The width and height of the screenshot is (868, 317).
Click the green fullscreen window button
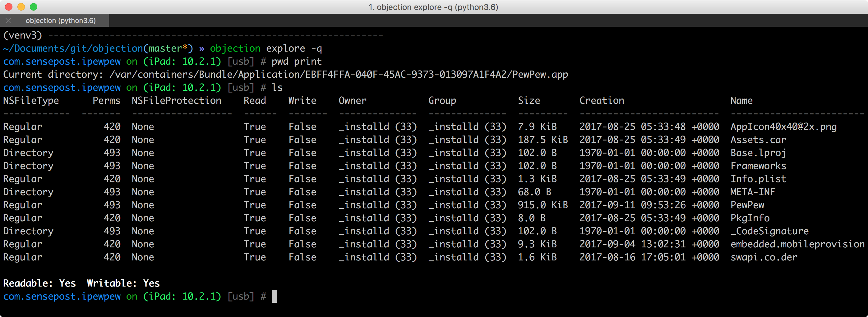pyautogui.click(x=34, y=7)
